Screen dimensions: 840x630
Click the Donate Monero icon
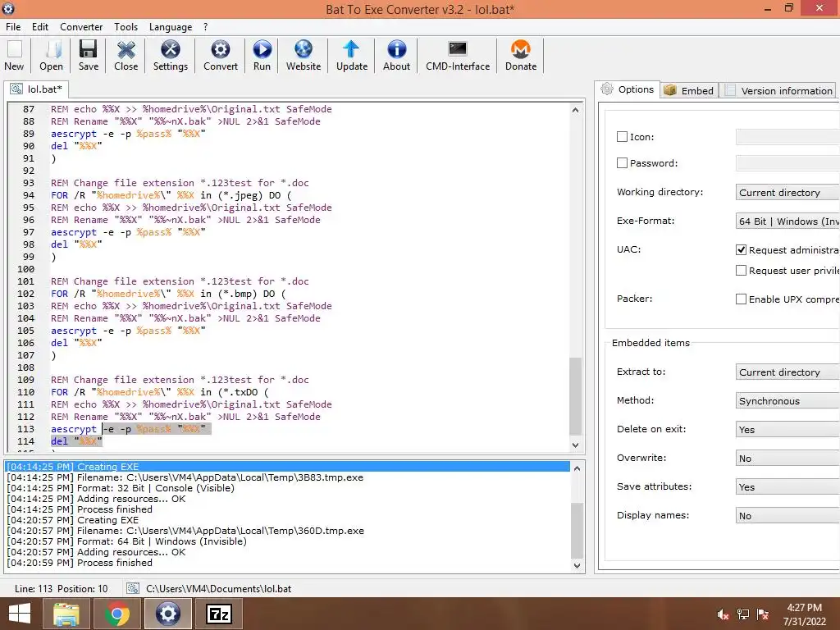click(x=521, y=55)
